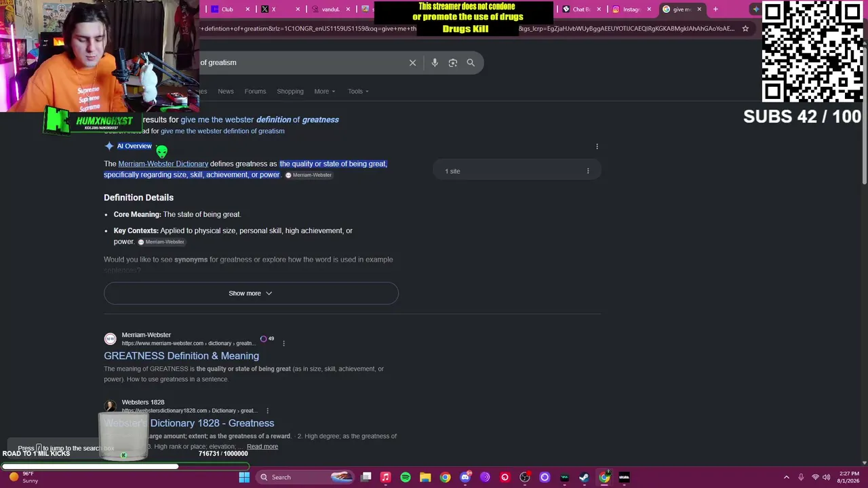The height and width of the screenshot is (488, 868).
Task: Bookmark this page with the star icon
Action: tap(745, 28)
